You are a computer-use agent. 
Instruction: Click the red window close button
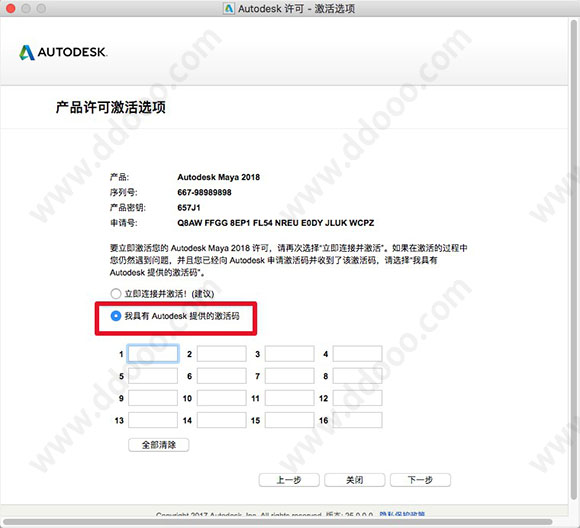(x=10, y=8)
